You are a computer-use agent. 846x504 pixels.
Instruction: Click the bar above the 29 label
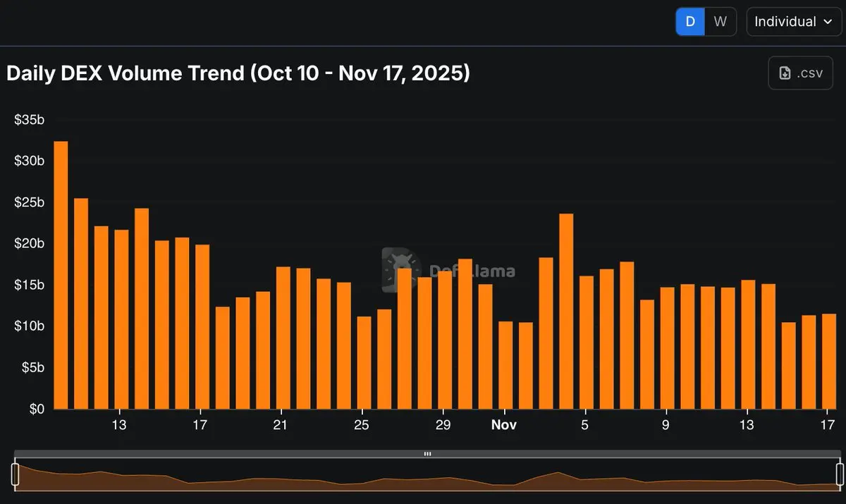click(445, 340)
